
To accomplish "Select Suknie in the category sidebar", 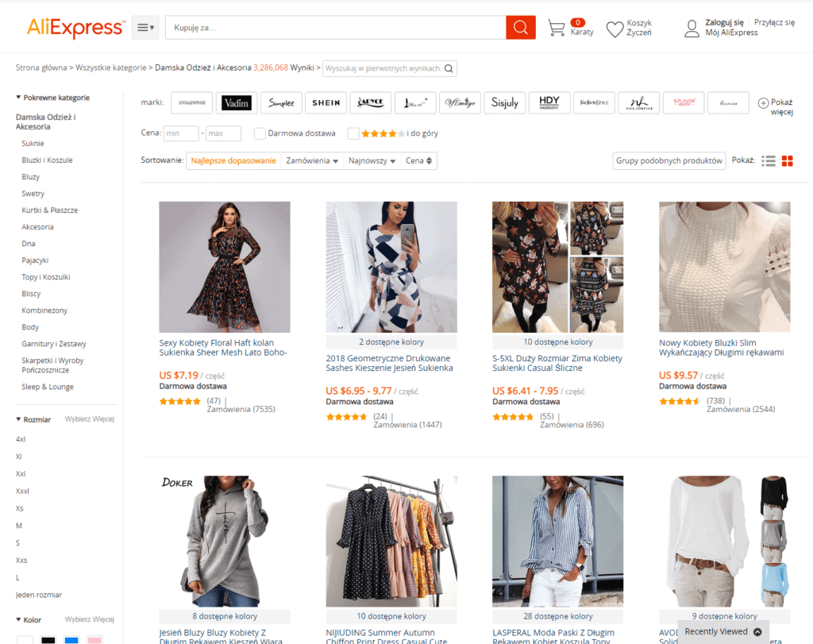I will 33,143.
